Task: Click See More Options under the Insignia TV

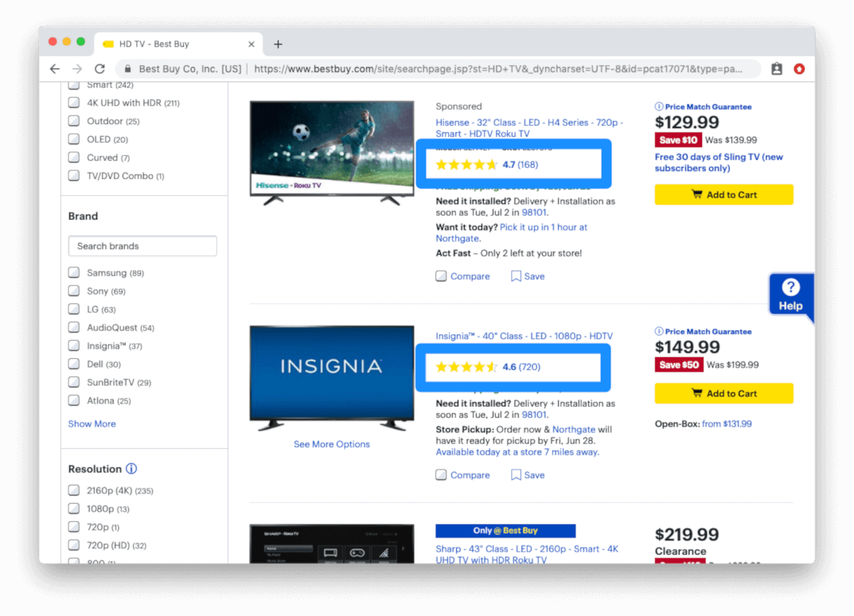Action: pos(331,444)
